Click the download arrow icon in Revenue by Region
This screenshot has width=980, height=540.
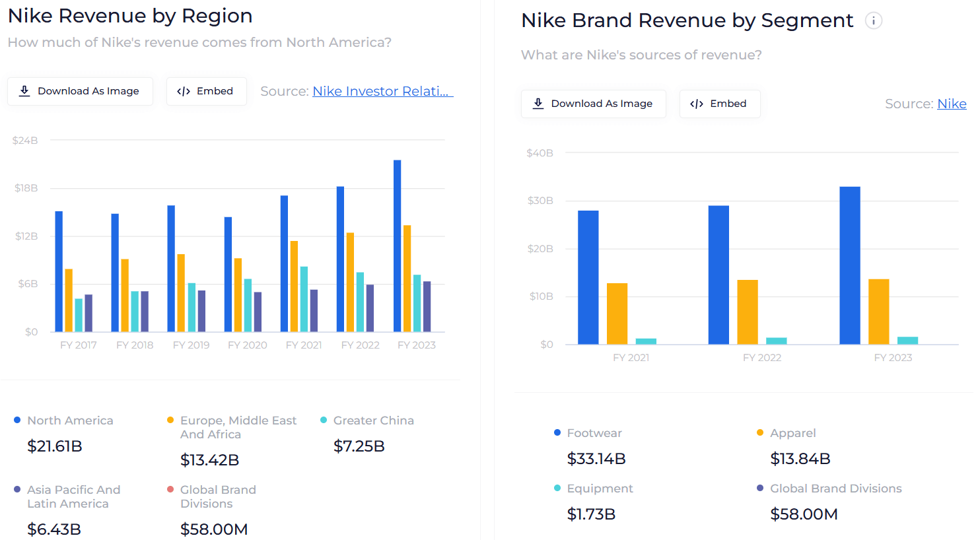click(x=24, y=91)
